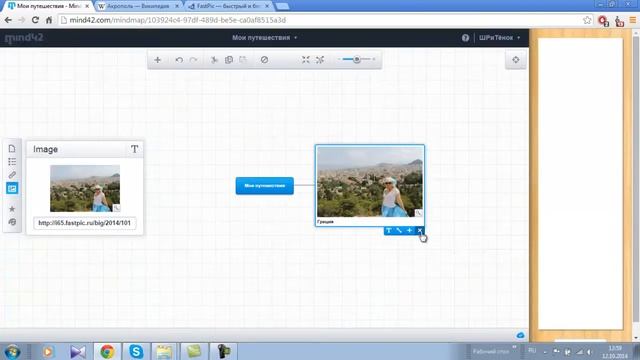Add a child with the node bar plus icon
Screen dimensions: 640x360
pos(409,231)
